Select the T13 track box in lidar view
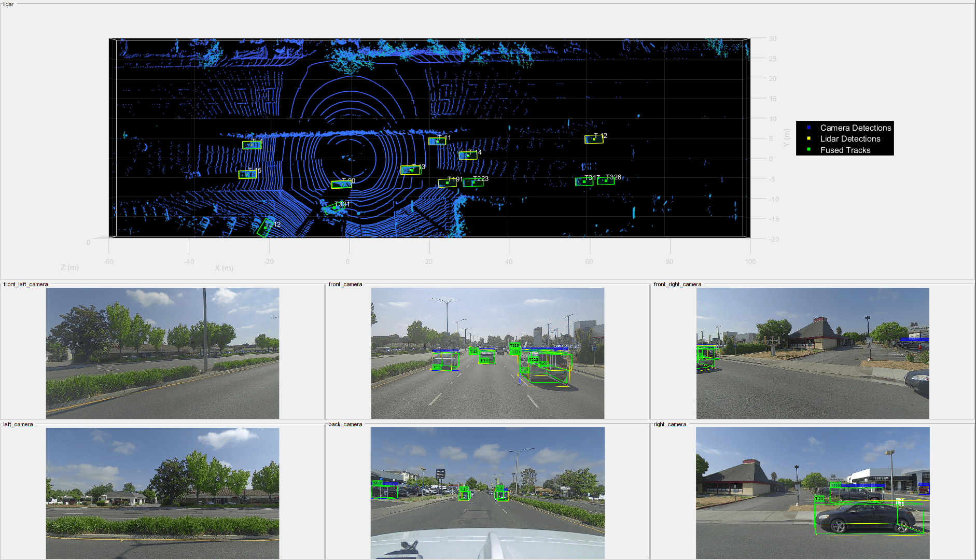 pyautogui.click(x=411, y=170)
